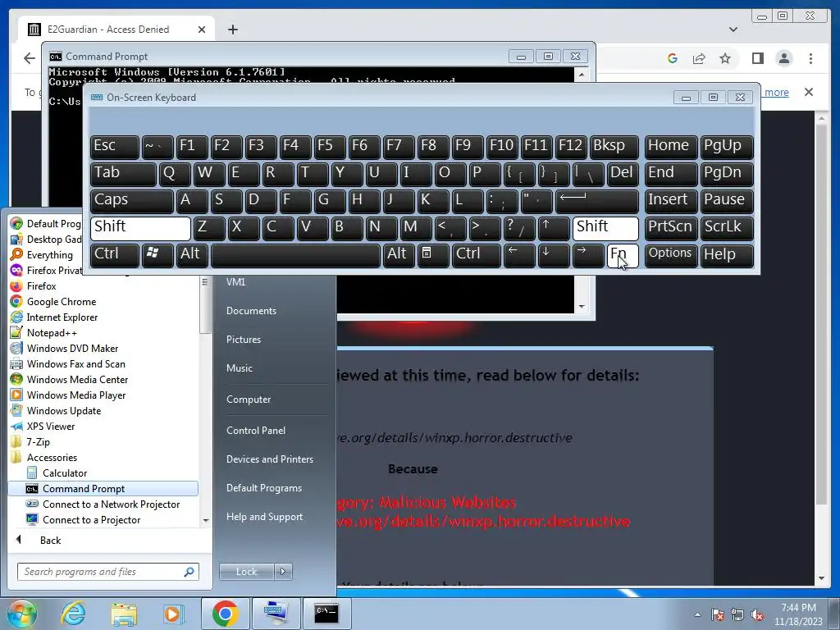Collapse the Accessories folder in Start menu

[x=52, y=458]
